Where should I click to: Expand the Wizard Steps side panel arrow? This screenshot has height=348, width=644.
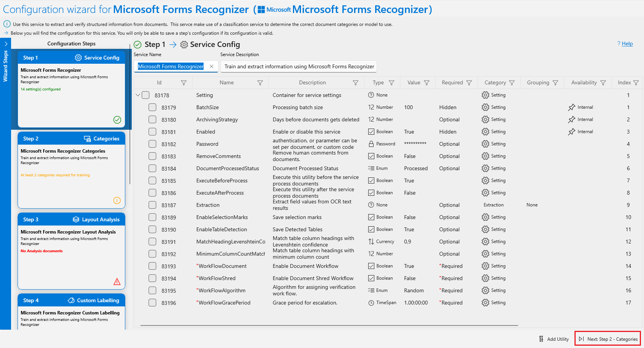[x=6, y=44]
